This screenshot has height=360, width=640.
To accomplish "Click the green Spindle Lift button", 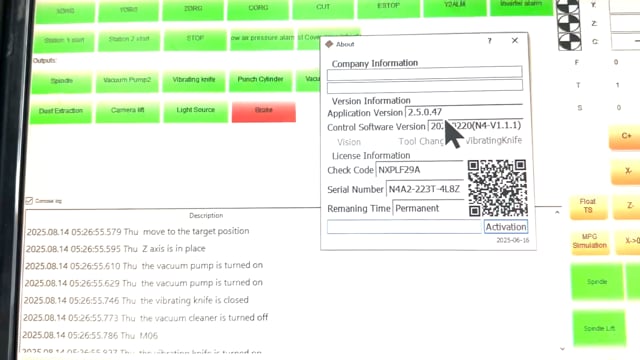I will (599, 328).
